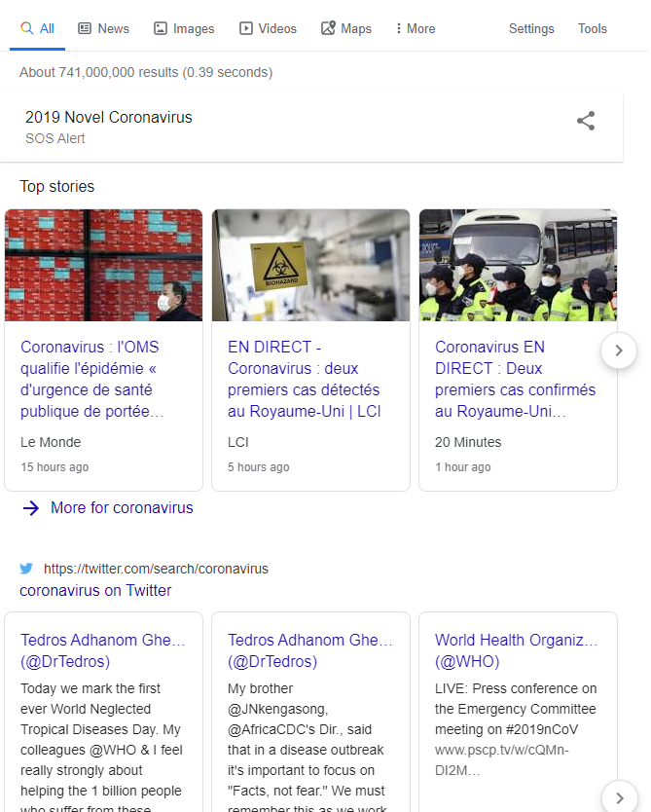Click the '20 Minutes' source label

pyautogui.click(x=468, y=442)
